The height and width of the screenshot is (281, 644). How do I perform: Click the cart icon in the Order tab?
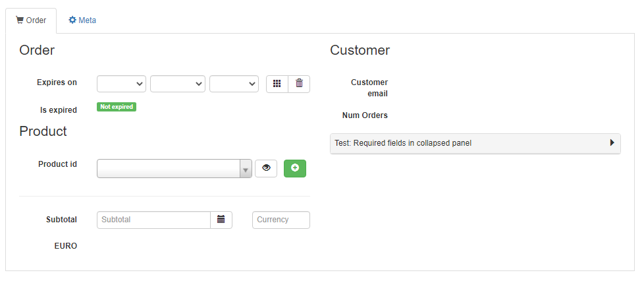[x=20, y=20]
